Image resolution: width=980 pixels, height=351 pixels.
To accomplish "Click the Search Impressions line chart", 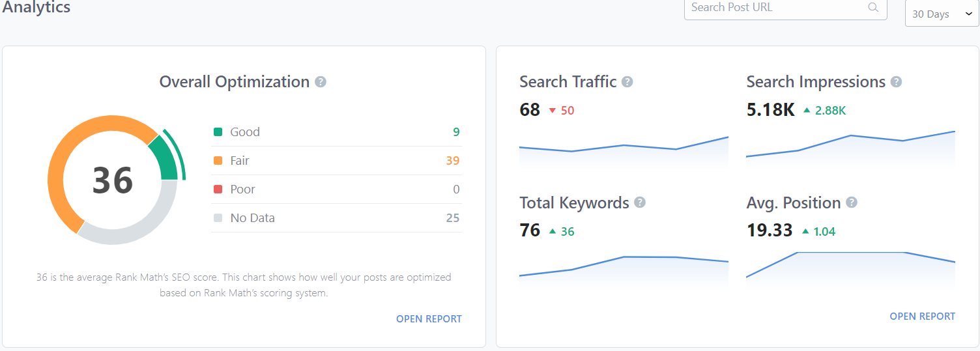I will [851, 148].
